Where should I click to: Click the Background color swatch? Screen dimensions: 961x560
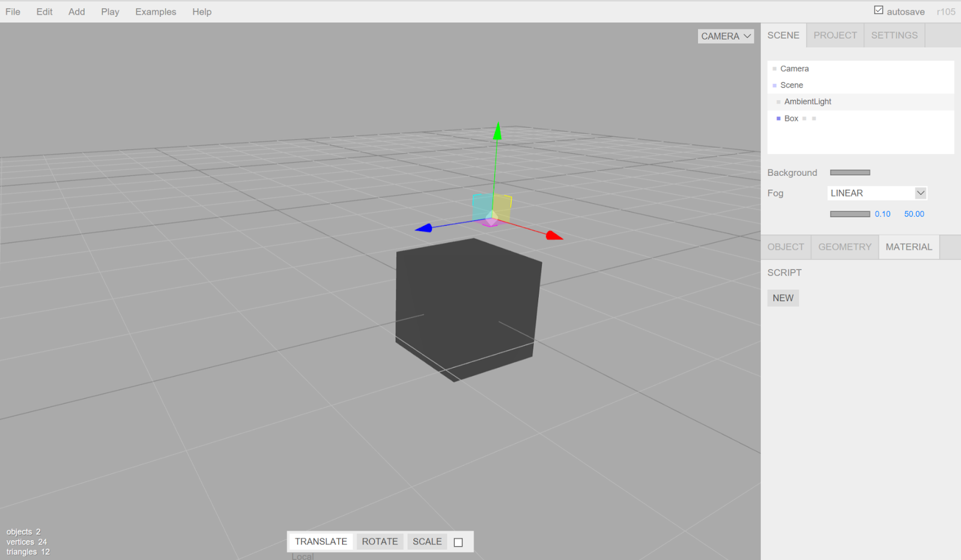849,172
